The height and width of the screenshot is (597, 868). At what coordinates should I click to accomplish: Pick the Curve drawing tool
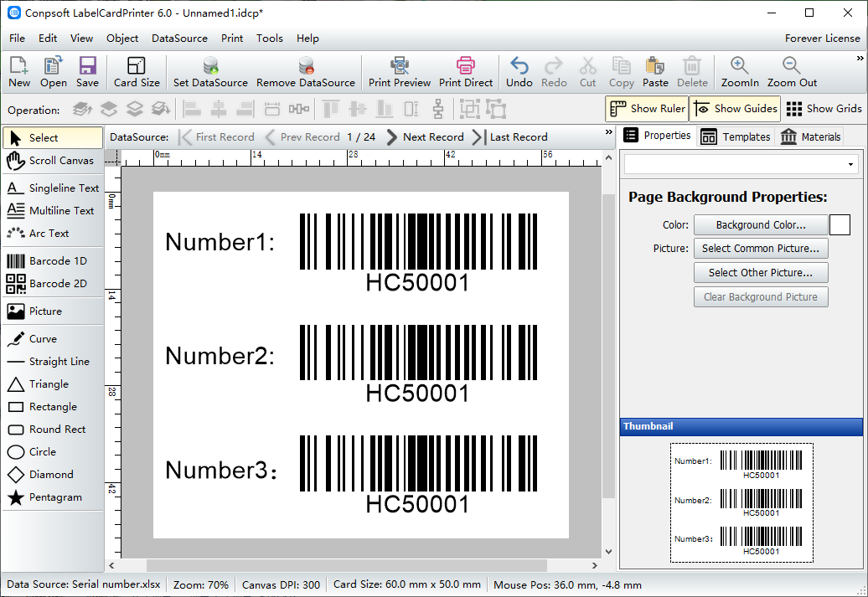coord(51,338)
